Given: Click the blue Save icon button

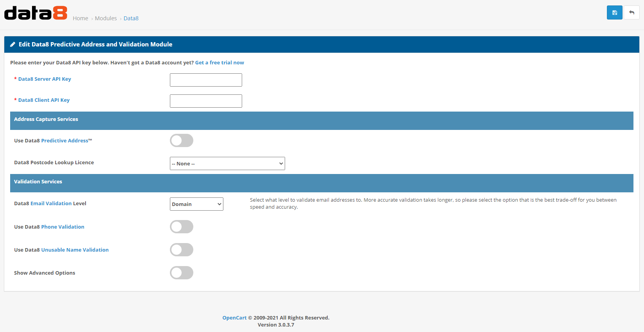Looking at the screenshot, I should (x=614, y=12).
